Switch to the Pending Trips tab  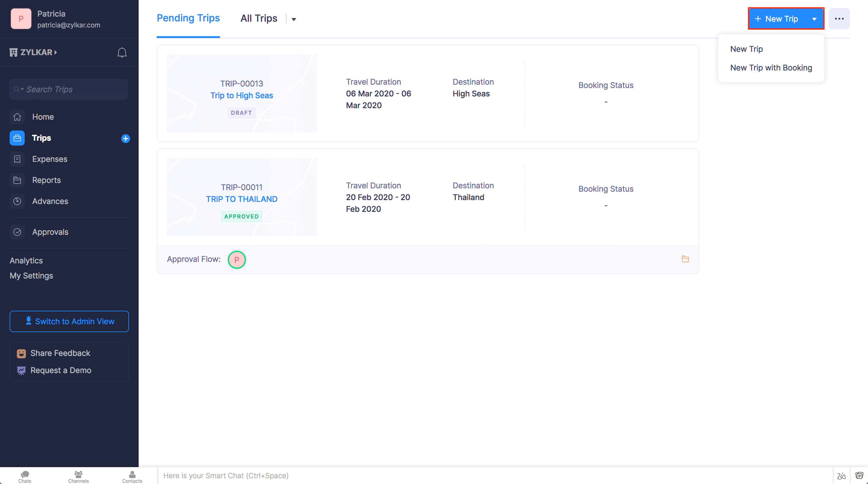(x=188, y=18)
